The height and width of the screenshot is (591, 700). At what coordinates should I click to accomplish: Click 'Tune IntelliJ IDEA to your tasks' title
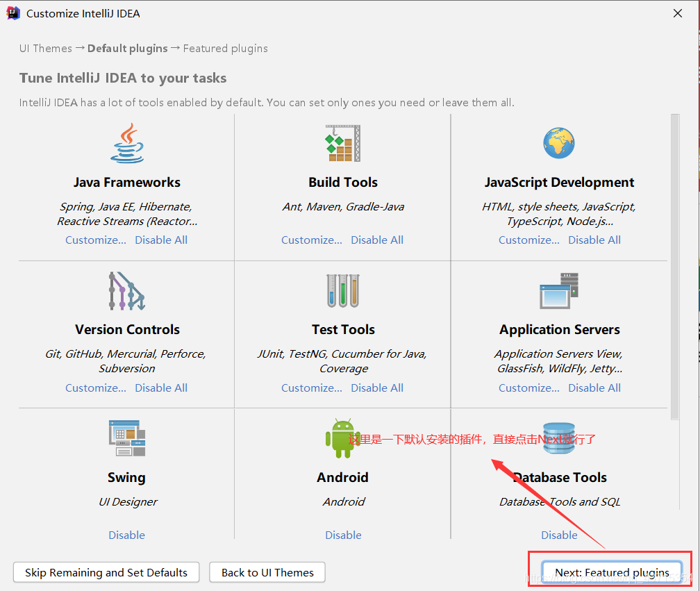123,78
